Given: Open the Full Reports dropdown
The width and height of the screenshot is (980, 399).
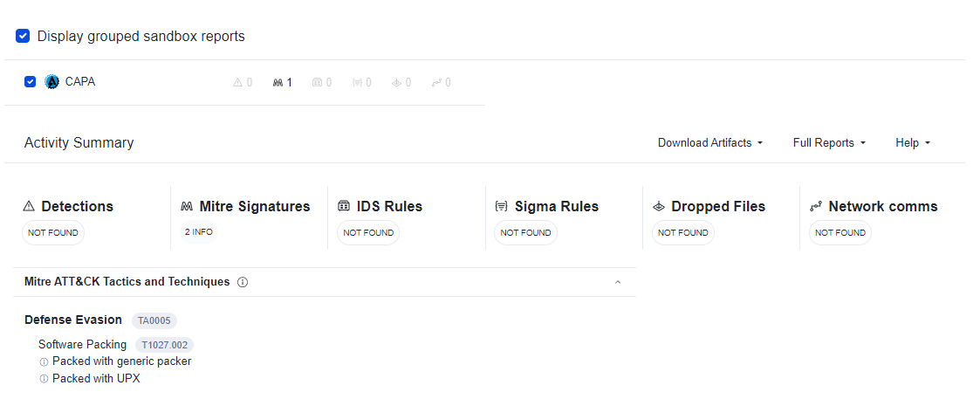Looking at the screenshot, I should (x=829, y=143).
